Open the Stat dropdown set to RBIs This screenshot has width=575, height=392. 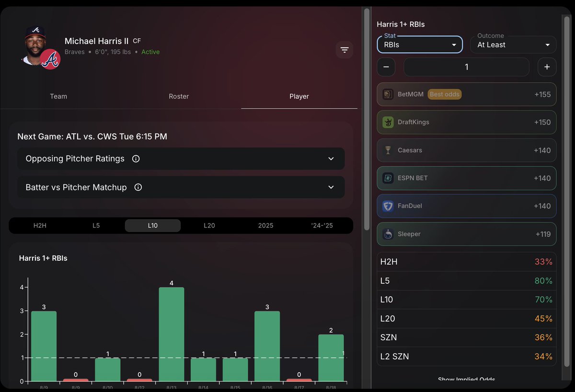point(420,45)
